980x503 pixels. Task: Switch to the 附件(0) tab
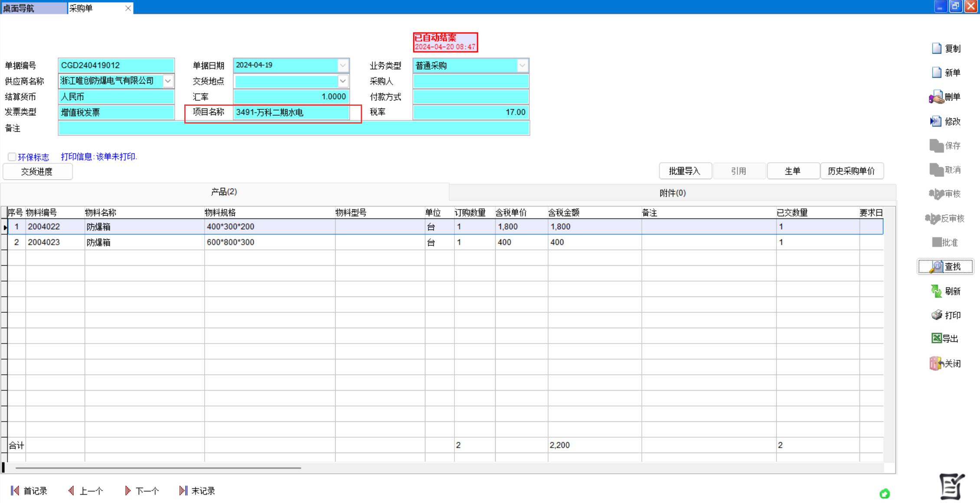click(x=672, y=193)
